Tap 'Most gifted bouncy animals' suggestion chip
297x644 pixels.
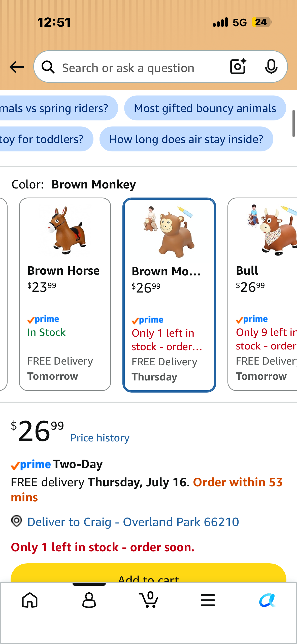coord(205,108)
